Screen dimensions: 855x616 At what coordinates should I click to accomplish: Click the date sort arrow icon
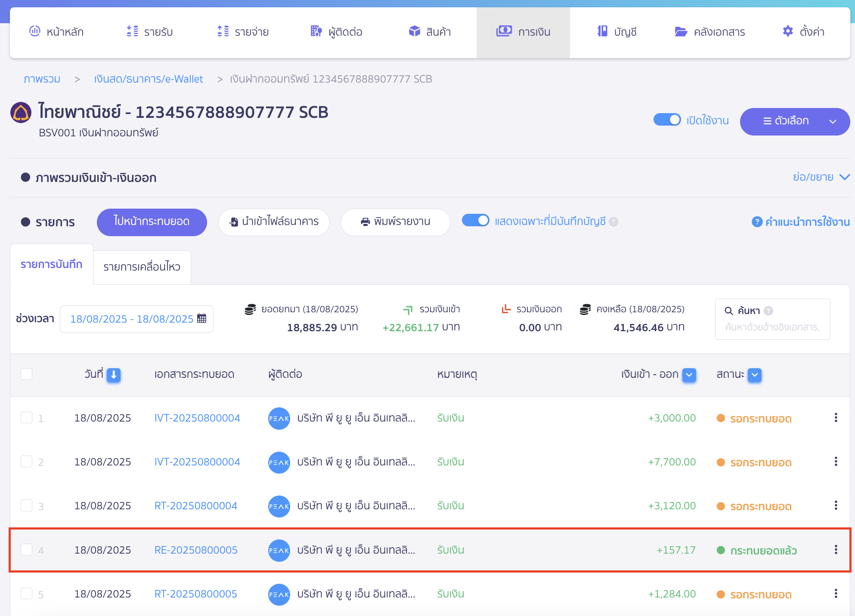pos(114,375)
